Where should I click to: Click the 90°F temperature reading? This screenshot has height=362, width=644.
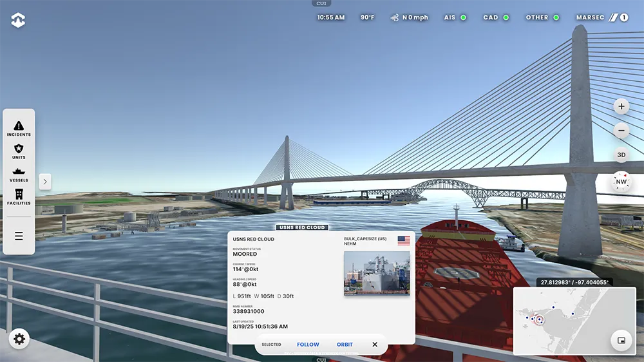click(x=367, y=17)
